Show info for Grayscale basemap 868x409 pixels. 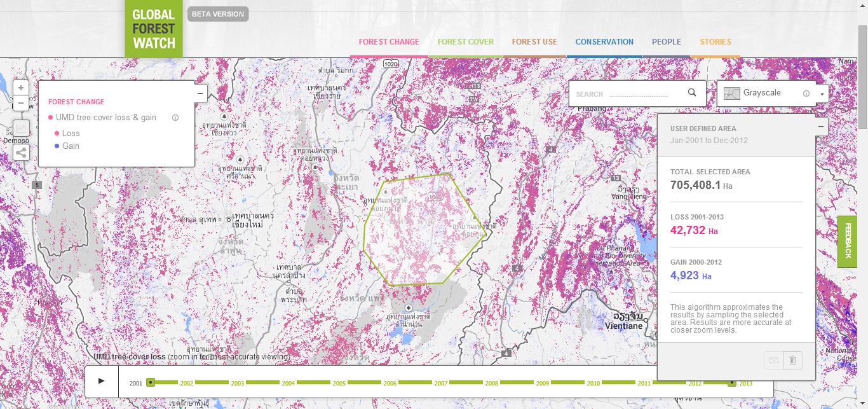(x=806, y=94)
